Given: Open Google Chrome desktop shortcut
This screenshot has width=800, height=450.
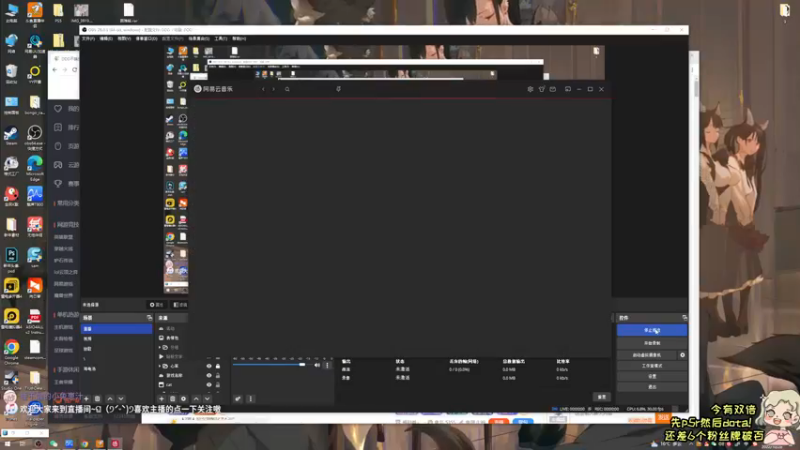Looking at the screenshot, I should (x=11, y=352).
